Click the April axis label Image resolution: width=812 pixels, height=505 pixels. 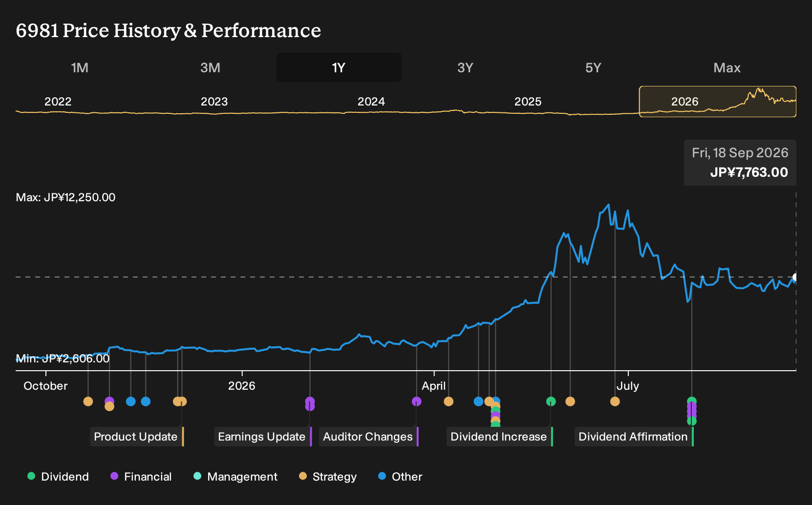[434, 386]
